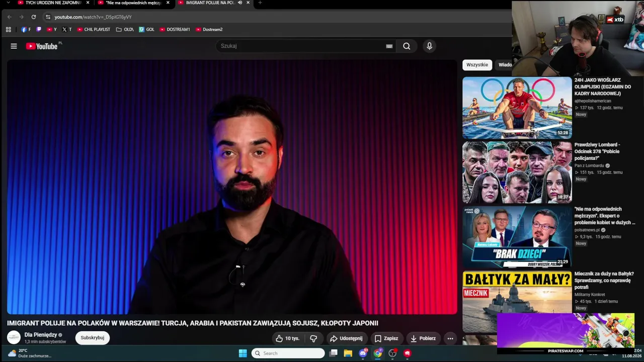Viewport: 644px width, 362px height.
Task: Open the browser apps grid shortcut
Action: point(9,30)
